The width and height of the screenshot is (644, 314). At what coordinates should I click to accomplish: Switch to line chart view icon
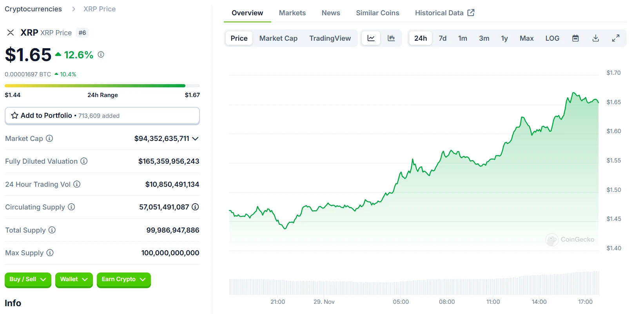[x=371, y=38]
